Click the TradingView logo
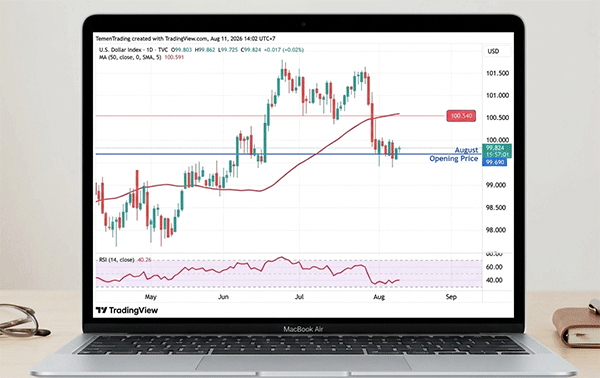 [127, 310]
